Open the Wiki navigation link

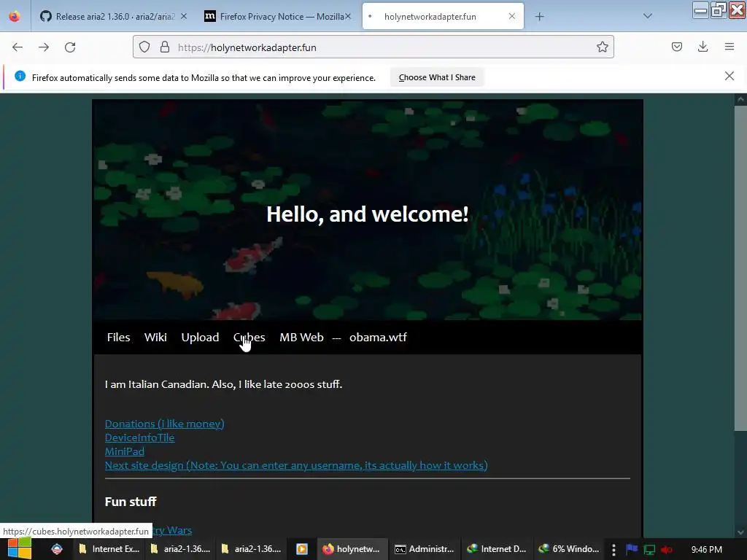155,338
